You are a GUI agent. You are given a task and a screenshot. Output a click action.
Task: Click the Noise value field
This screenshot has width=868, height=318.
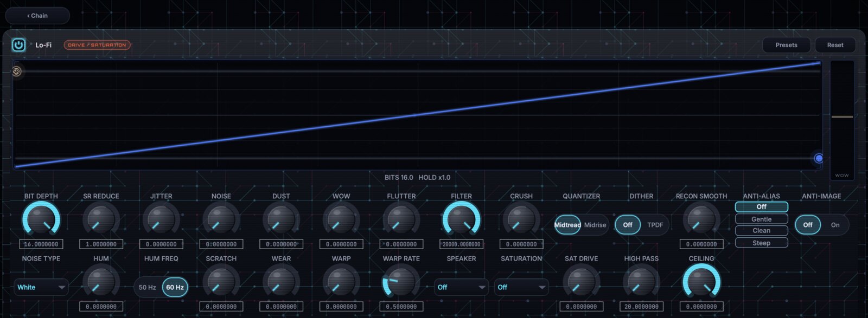point(221,244)
